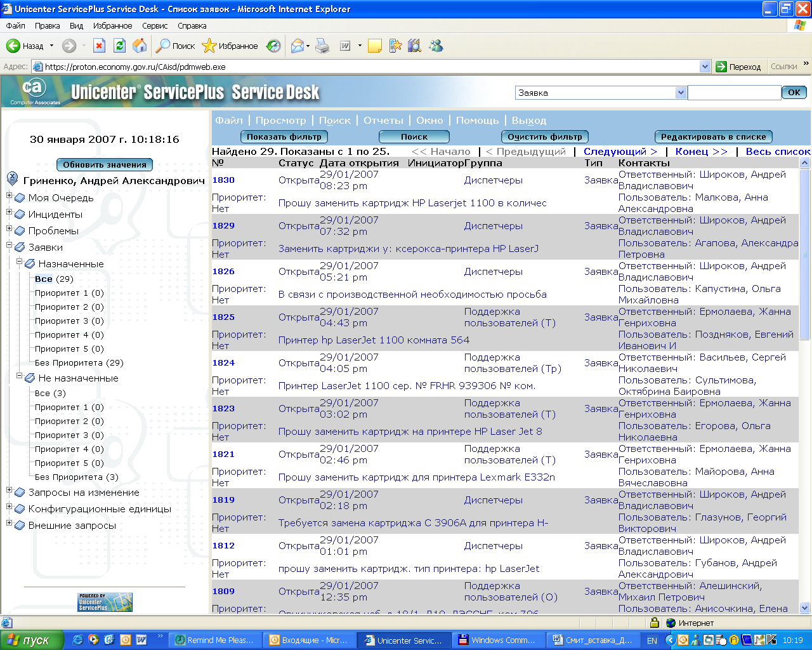
Task: Open Remind Me Please taskbar item
Action: (215, 640)
